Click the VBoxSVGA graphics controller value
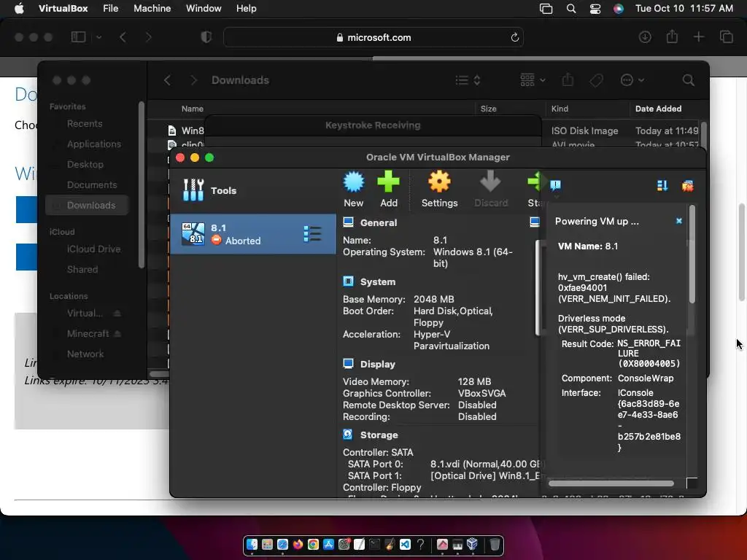Image resolution: width=747 pixels, height=560 pixels. click(481, 393)
